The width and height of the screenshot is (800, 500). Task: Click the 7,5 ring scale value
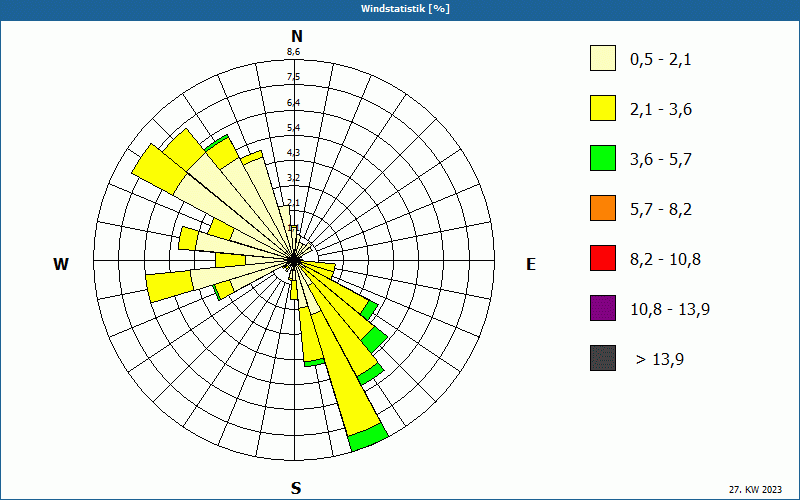click(293, 77)
